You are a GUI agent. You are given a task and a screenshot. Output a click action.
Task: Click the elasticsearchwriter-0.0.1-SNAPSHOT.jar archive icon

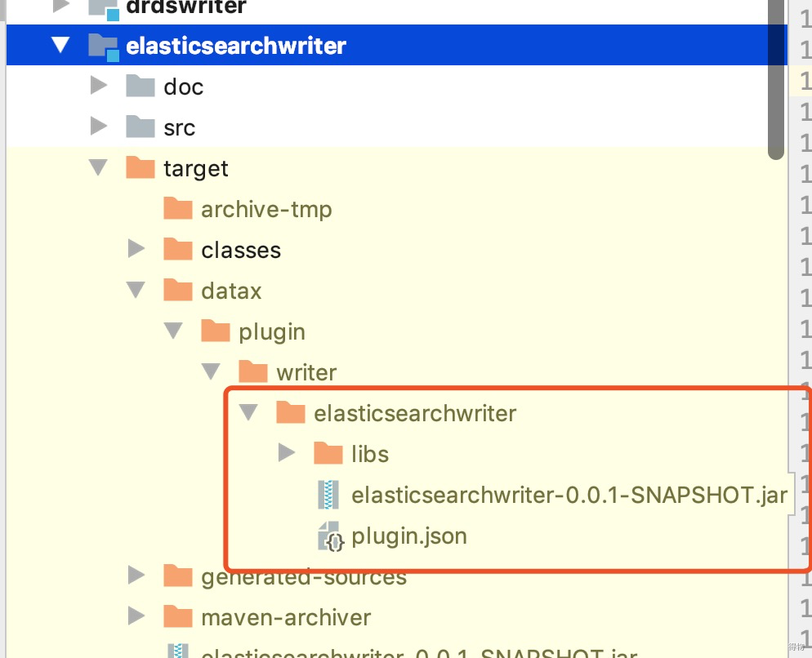click(x=330, y=494)
